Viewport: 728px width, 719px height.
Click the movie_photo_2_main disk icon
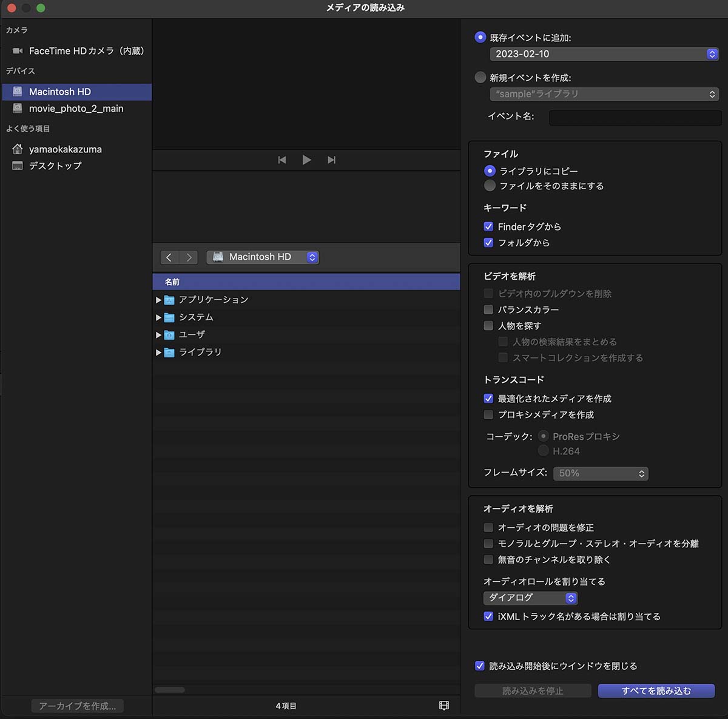pyautogui.click(x=18, y=109)
